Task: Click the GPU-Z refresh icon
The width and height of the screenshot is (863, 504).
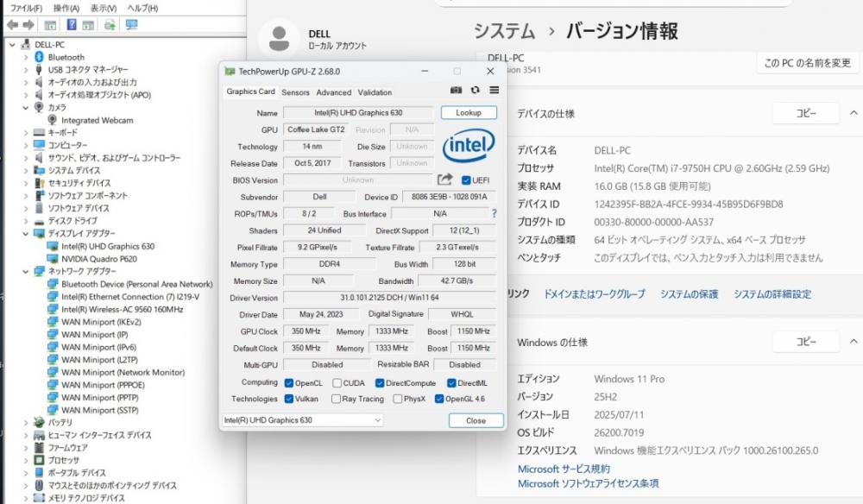Action: pyautogui.click(x=475, y=91)
